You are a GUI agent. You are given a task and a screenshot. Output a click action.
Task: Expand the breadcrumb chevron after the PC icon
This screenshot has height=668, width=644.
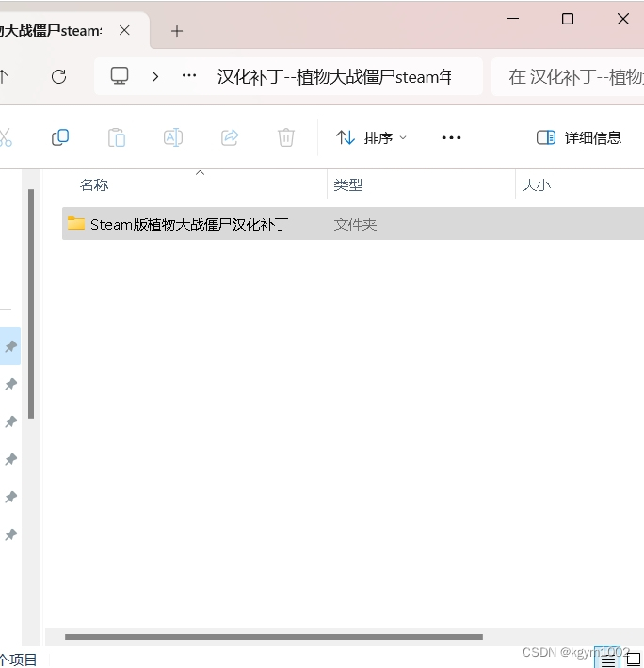pyautogui.click(x=155, y=77)
